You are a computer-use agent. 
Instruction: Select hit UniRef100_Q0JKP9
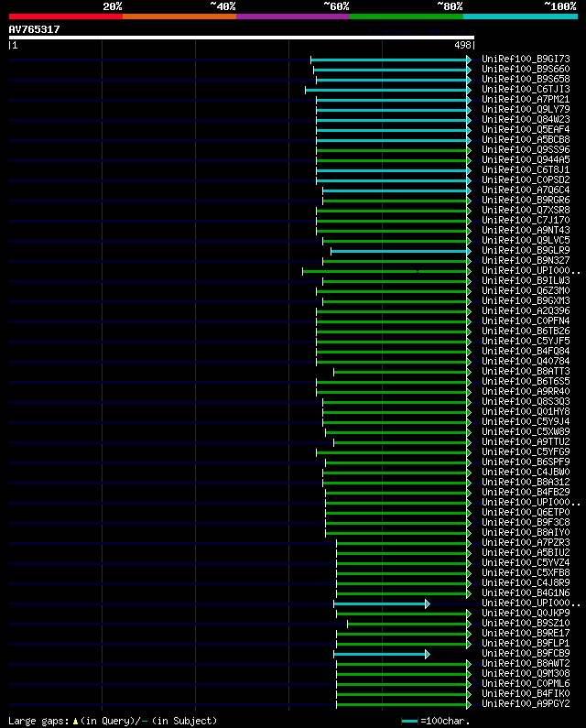pyautogui.click(x=526, y=614)
